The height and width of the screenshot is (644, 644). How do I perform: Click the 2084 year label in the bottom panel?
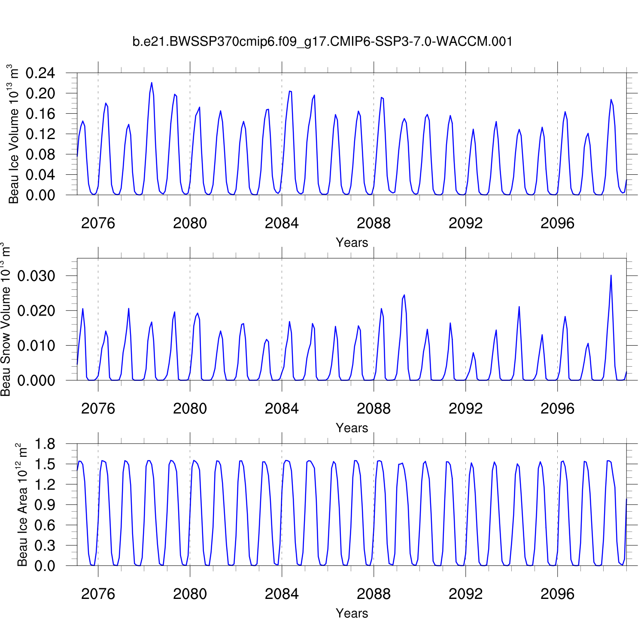click(282, 594)
